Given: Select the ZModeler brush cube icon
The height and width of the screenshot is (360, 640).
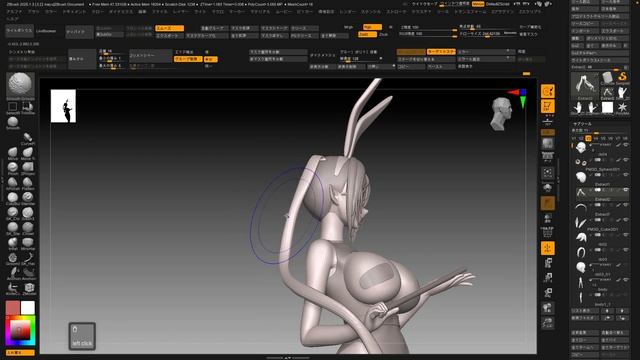Looking at the screenshot, I should 29,287.
